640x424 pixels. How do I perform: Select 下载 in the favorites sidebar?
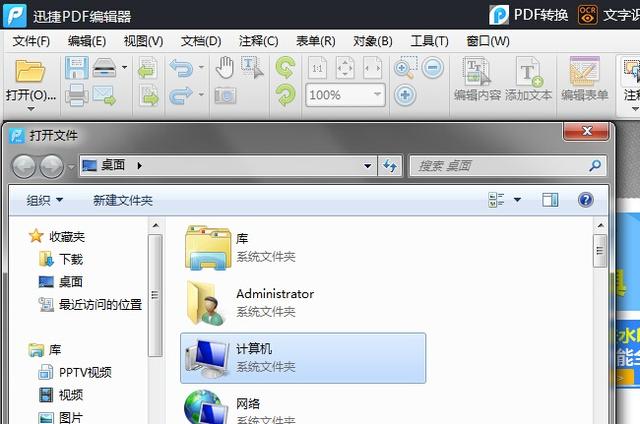(x=61, y=259)
